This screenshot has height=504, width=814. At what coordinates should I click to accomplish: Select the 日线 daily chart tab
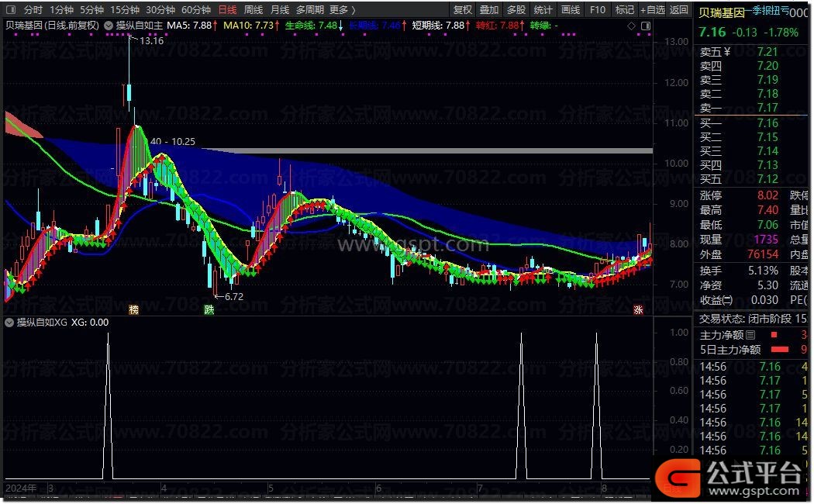[227, 10]
